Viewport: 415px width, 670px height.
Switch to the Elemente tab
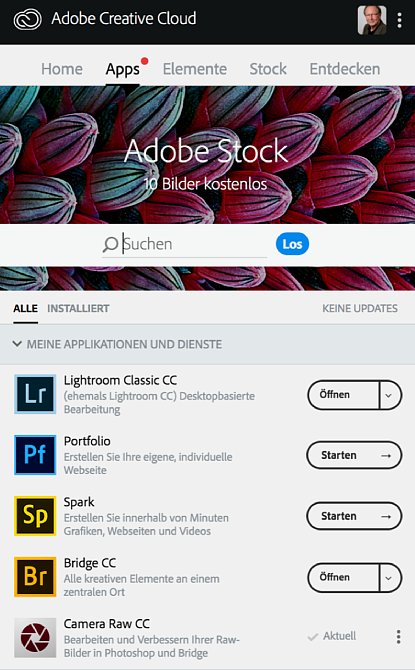(x=195, y=69)
